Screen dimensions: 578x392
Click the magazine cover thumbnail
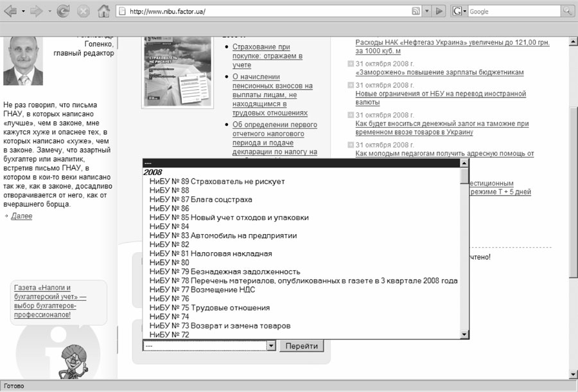tap(176, 71)
